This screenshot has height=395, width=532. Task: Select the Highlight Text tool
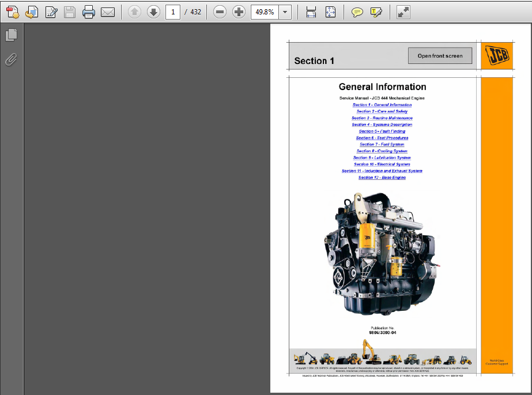point(376,13)
